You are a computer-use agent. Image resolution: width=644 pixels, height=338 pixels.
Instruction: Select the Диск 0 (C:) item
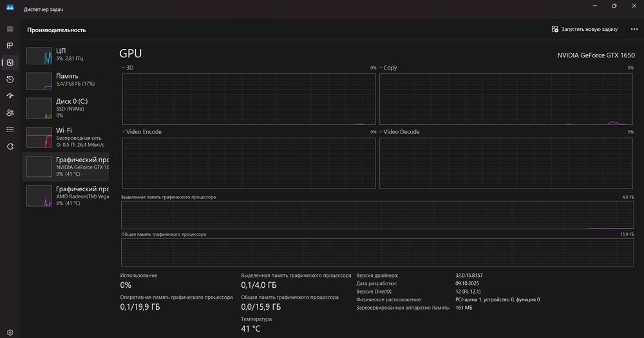pyautogui.click(x=66, y=108)
